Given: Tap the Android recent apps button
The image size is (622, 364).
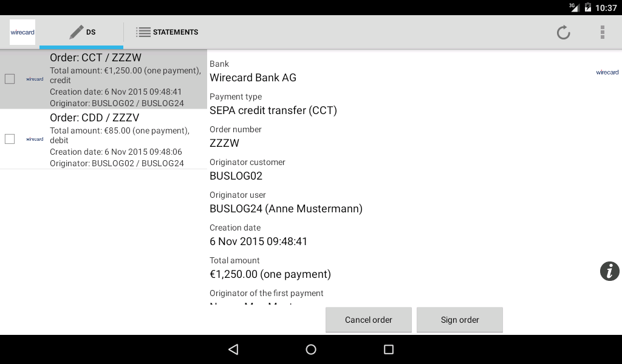Looking at the screenshot, I should (x=389, y=349).
